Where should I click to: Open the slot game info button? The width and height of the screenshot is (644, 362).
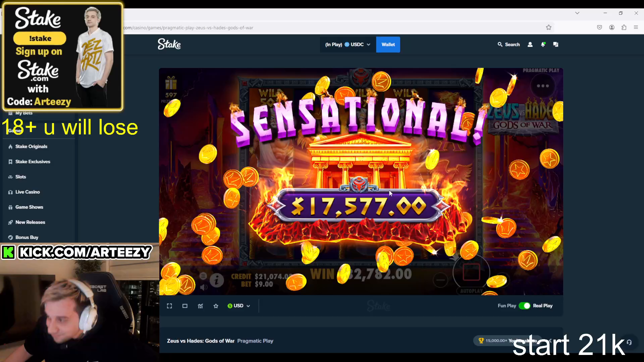tap(217, 280)
